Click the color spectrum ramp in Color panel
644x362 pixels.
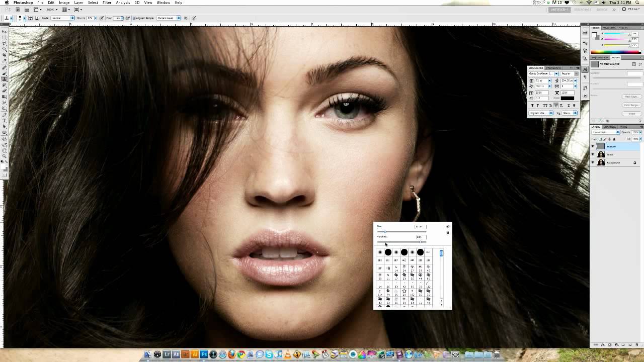(x=616, y=52)
